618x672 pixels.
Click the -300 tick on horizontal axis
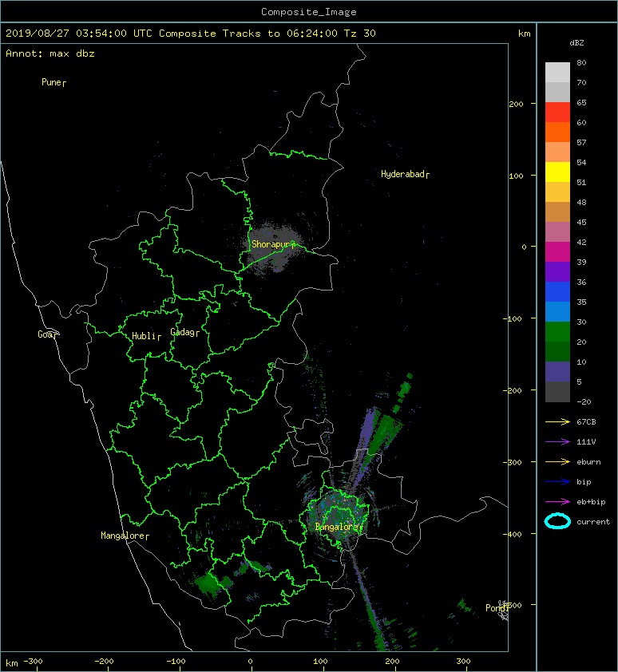point(33,662)
